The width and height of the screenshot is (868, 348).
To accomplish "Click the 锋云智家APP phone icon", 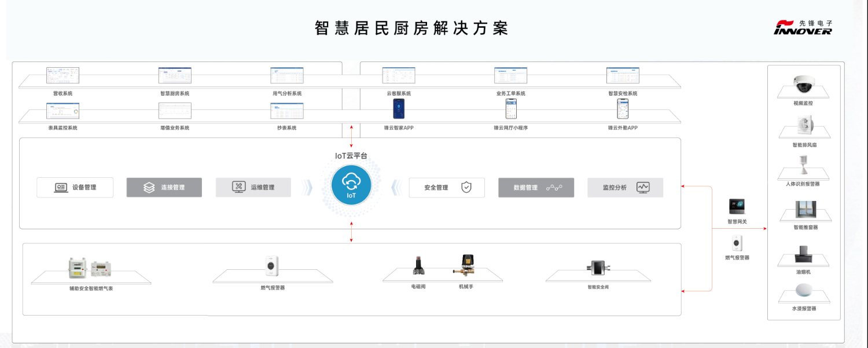I will pos(399,109).
